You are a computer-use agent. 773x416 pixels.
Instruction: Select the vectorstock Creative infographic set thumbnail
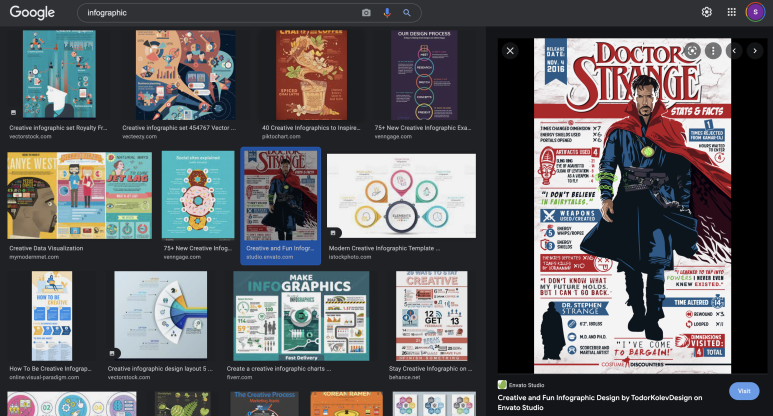(x=59, y=74)
